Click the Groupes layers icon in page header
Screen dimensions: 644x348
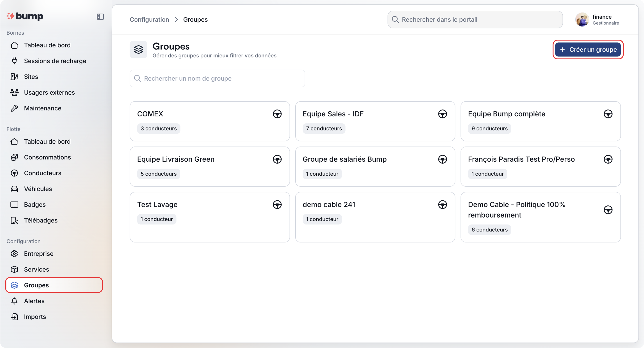coord(139,49)
